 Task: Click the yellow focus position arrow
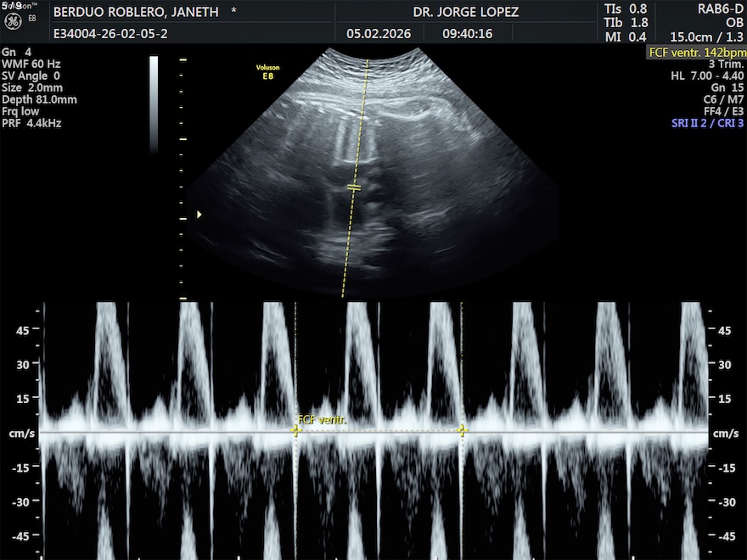coord(199,215)
